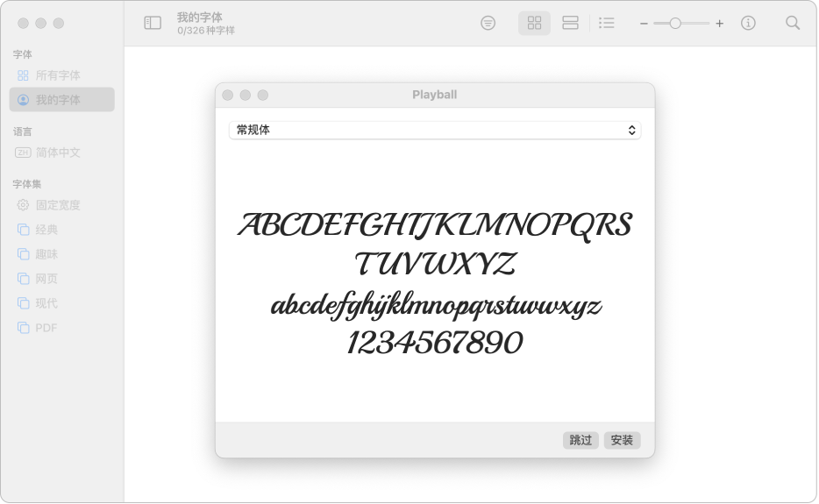Show font info with the i icon

[x=748, y=23]
